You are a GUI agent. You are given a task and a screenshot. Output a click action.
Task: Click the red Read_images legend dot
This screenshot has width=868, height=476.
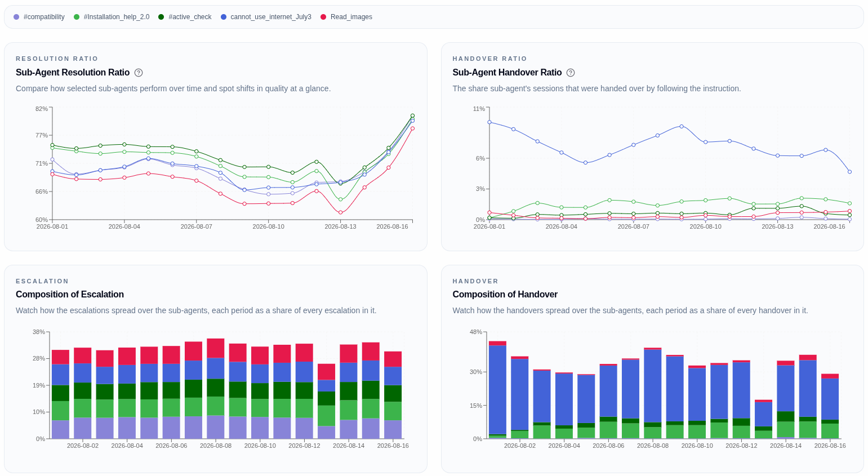click(323, 17)
